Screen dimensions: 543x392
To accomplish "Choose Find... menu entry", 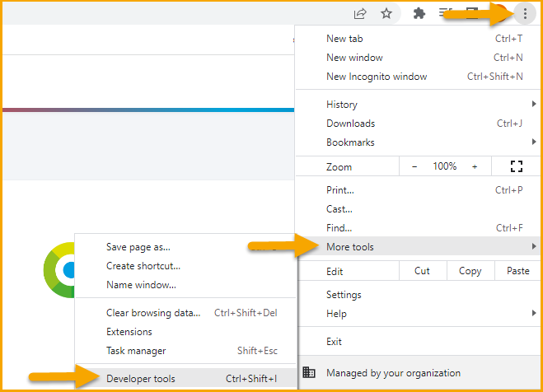I will click(418, 227).
